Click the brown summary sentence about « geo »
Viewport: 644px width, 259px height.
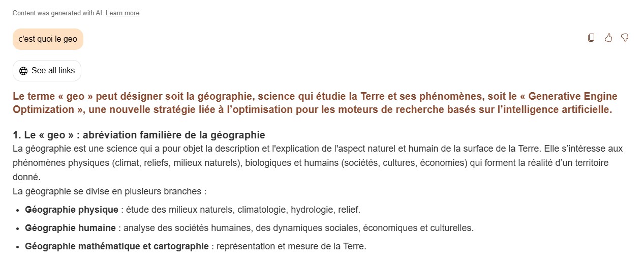tap(203, 97)
